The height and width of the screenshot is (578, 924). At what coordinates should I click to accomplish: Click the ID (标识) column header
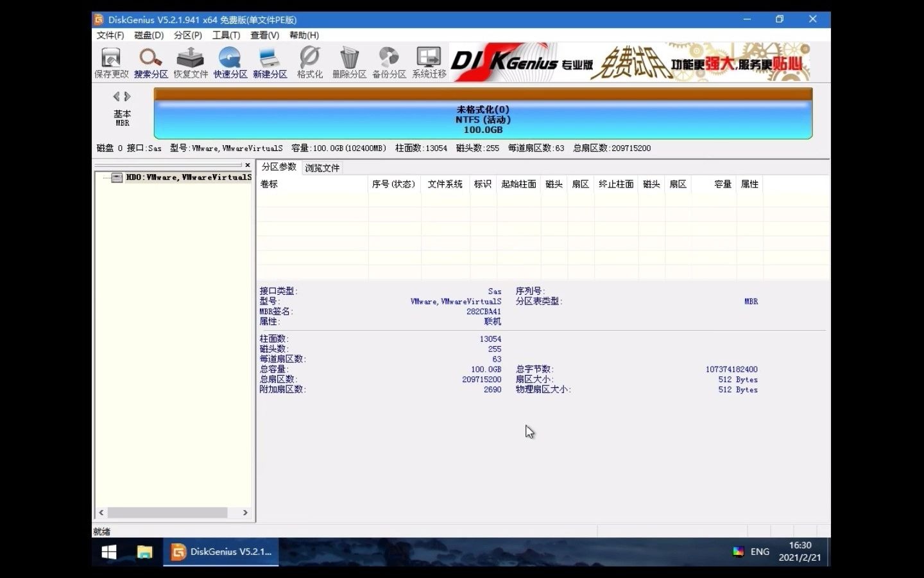[x=483, y=184]
